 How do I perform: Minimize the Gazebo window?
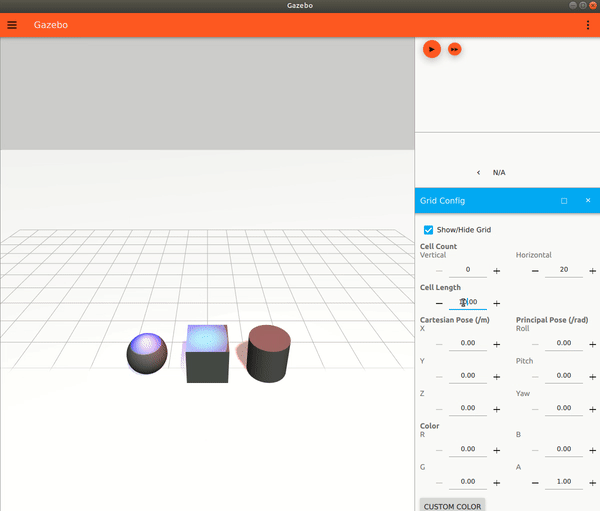pos(572,5)
